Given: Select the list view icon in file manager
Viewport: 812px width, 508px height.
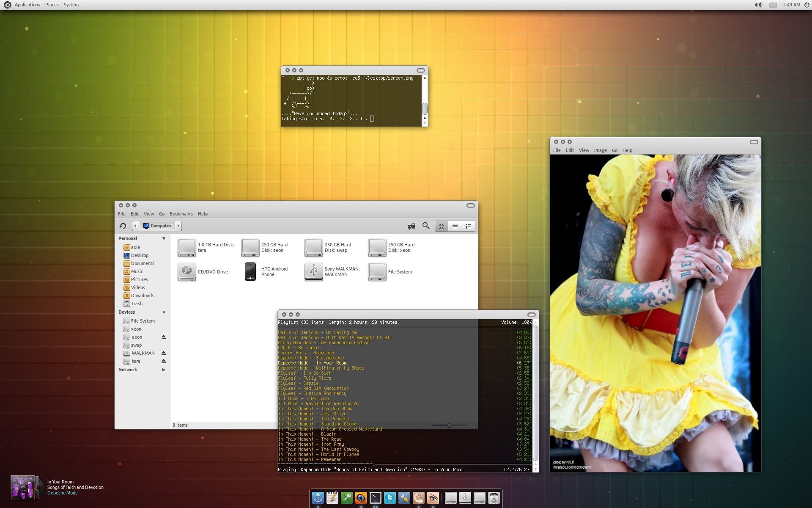Looking at the screenshot, I should coord(455,226).
